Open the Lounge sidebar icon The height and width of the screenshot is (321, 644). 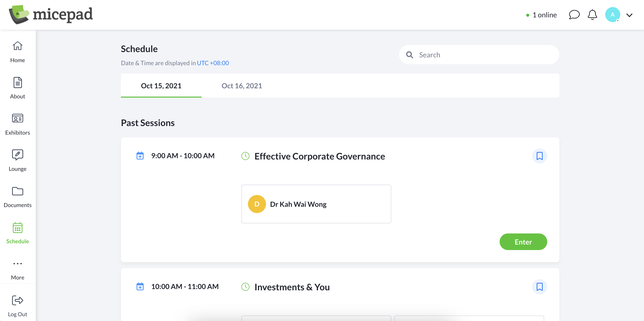(17, 155)
